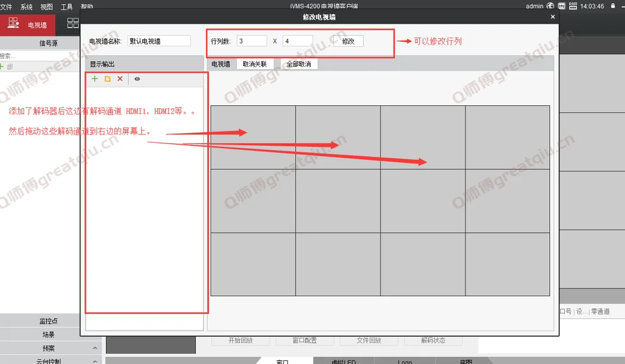The width and height of the screenshot is (625, 364).
Task: Select the top-left video wall cell
Action: (x=253, y=137)
